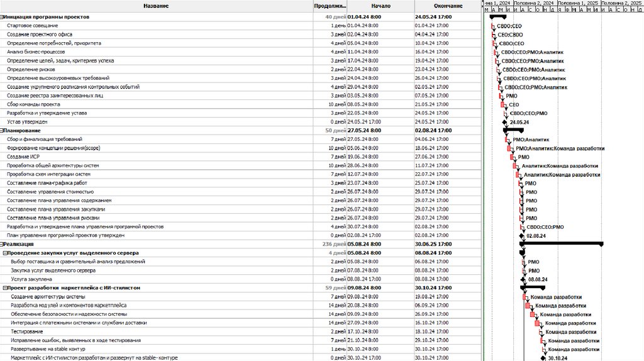
Task: Click the Продолжи... duration column header
Action: (330, 6)
